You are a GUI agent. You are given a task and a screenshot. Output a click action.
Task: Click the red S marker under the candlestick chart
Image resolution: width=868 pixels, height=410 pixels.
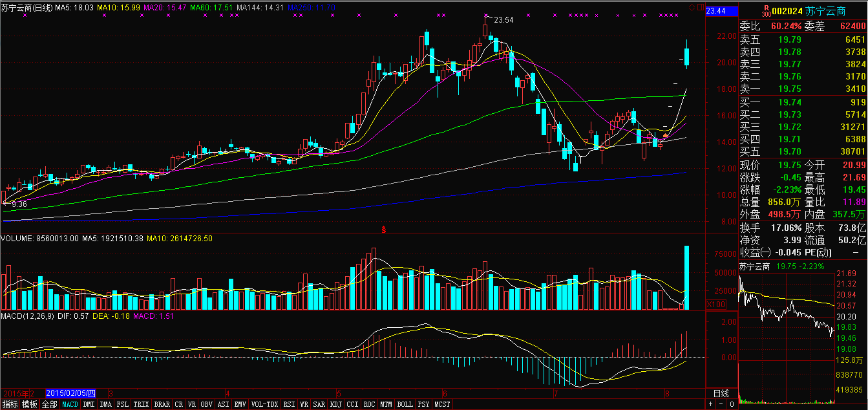click(x=383, y=229)
